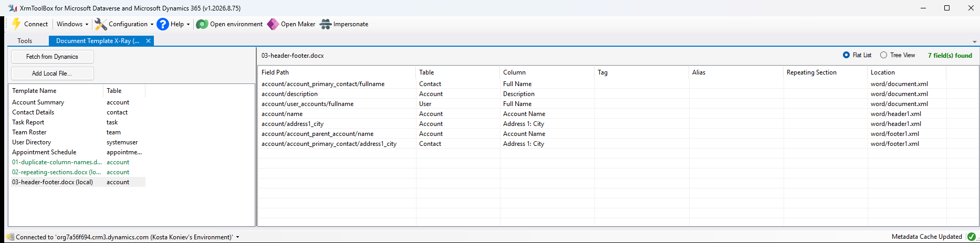Click the Open Maker purple icon
The width and height of the screenshot is (980, 243).
coord(273,24)
